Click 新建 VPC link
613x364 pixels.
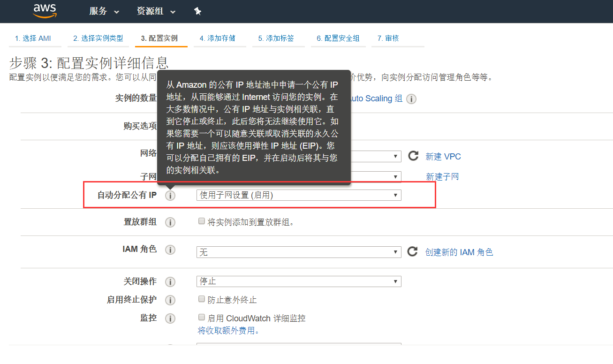443,157
